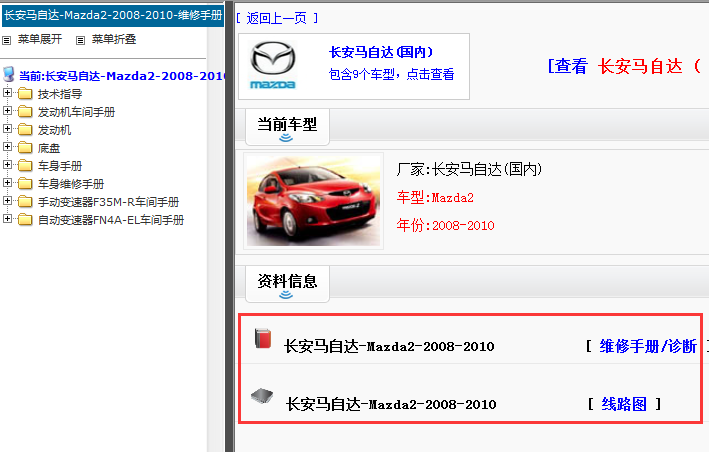Click 长安马自达-Mazda2-2008-2010 in repair manual row

pyautogui.click(x=389, y=346)
